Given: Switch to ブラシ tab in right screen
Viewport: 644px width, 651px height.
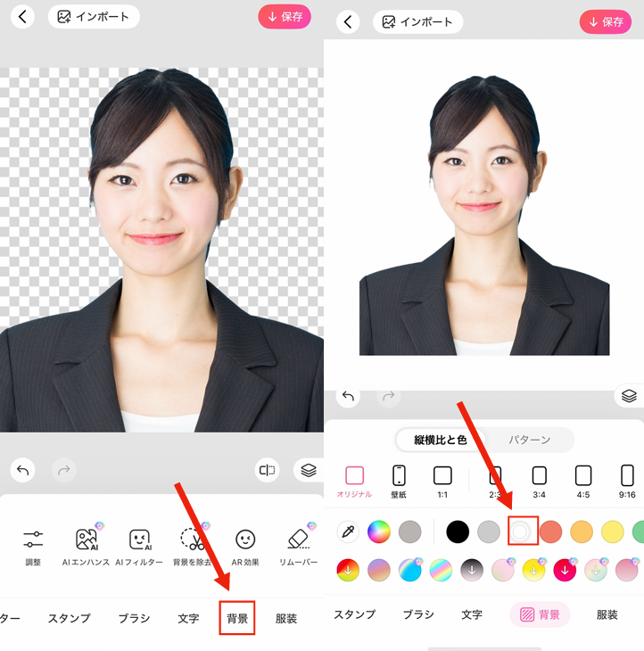Looking at the screenshot, I should (x=418, y=614).
